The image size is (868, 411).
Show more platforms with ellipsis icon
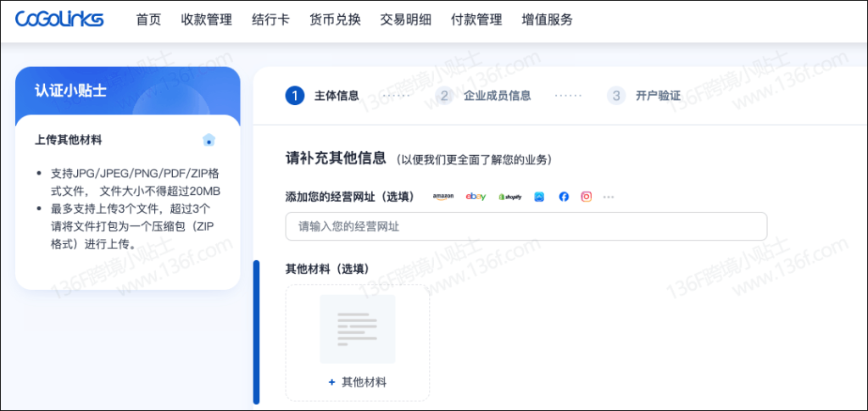[609, 197]
